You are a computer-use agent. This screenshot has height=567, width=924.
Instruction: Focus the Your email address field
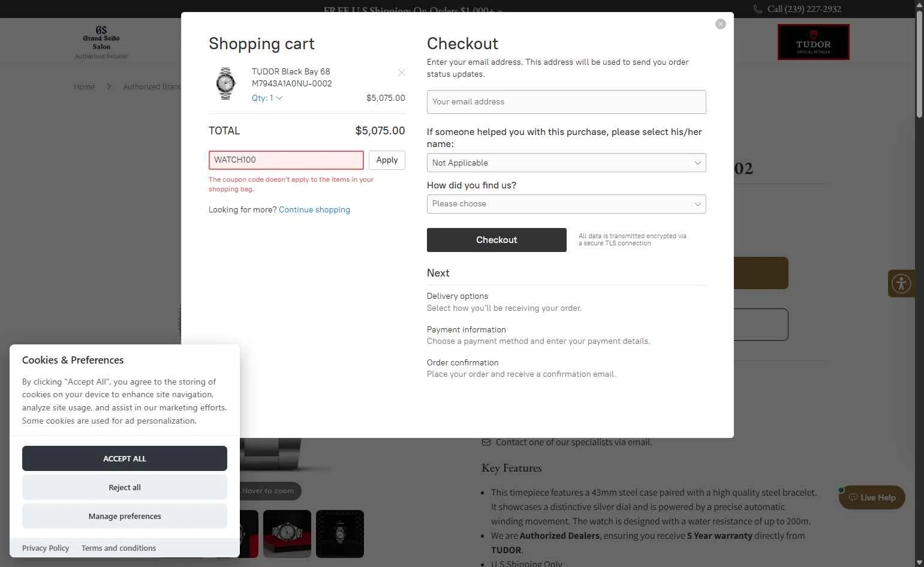566,102
